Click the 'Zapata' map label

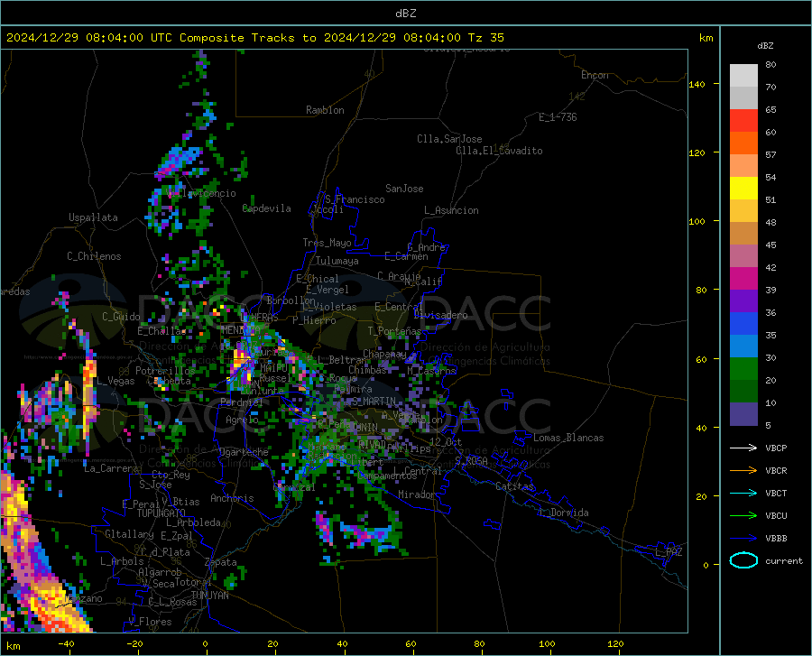click(x=221, y=562)
